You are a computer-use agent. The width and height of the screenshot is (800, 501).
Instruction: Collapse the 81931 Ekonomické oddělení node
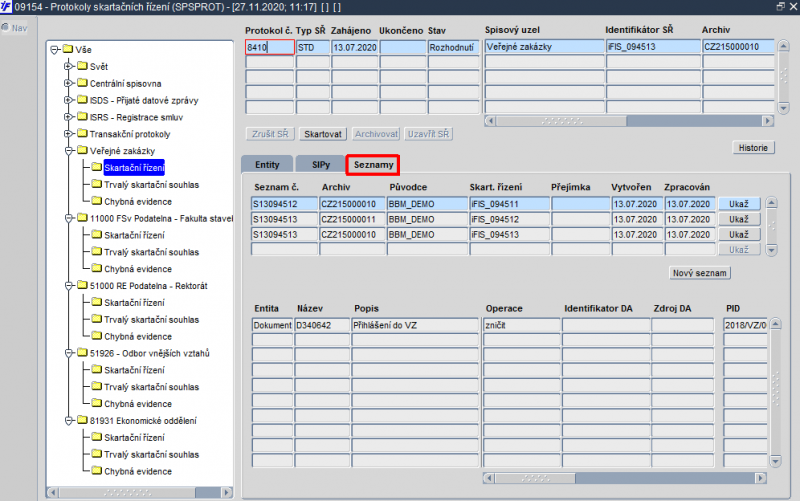pyautogui.click(x=69, y=421)
